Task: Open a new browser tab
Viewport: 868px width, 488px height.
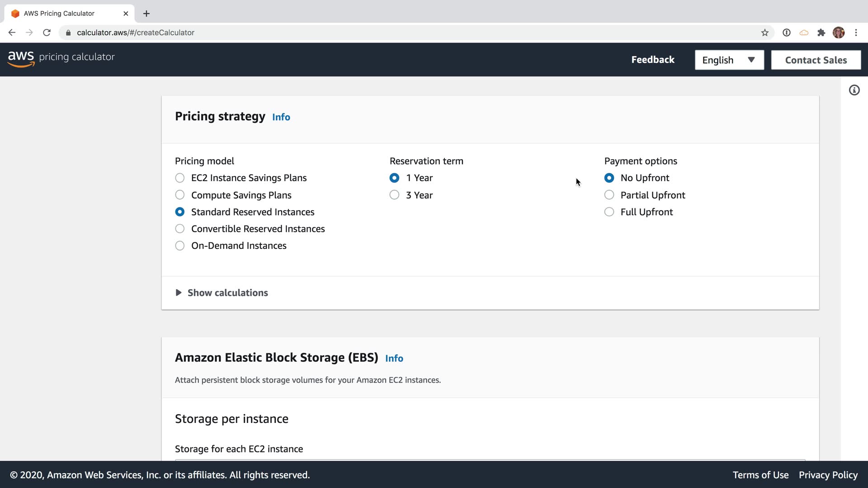Action: [x=146, y=14]
